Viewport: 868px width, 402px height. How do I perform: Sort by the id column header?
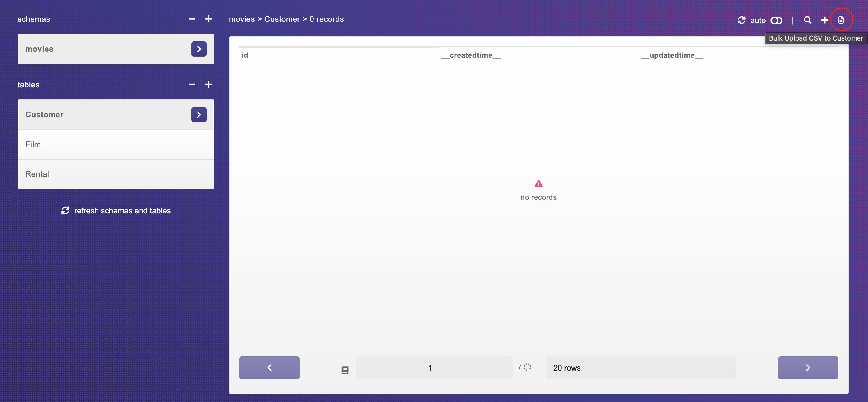(x=245, y=55)
